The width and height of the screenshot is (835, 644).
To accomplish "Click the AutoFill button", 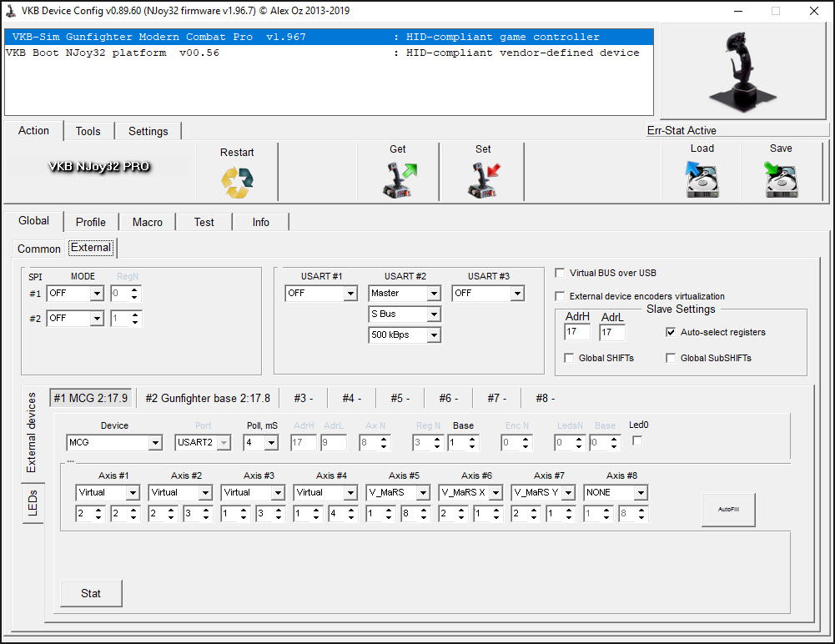I will coord(728,510).
